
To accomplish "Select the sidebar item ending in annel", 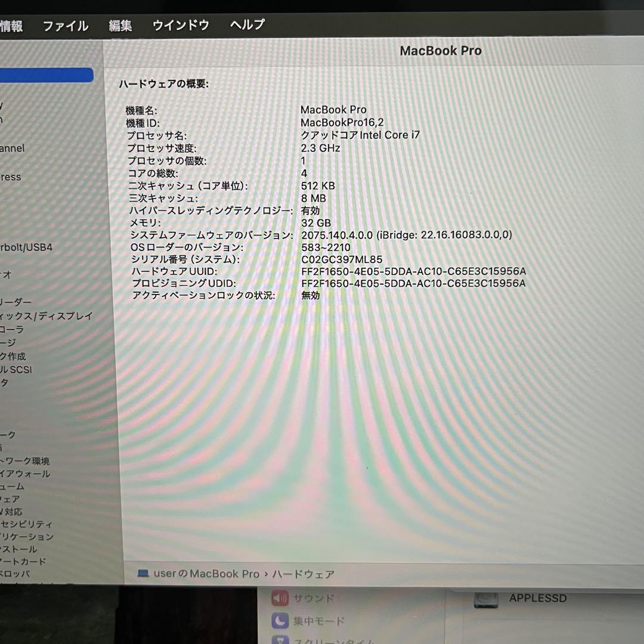I will click(13, 148).
